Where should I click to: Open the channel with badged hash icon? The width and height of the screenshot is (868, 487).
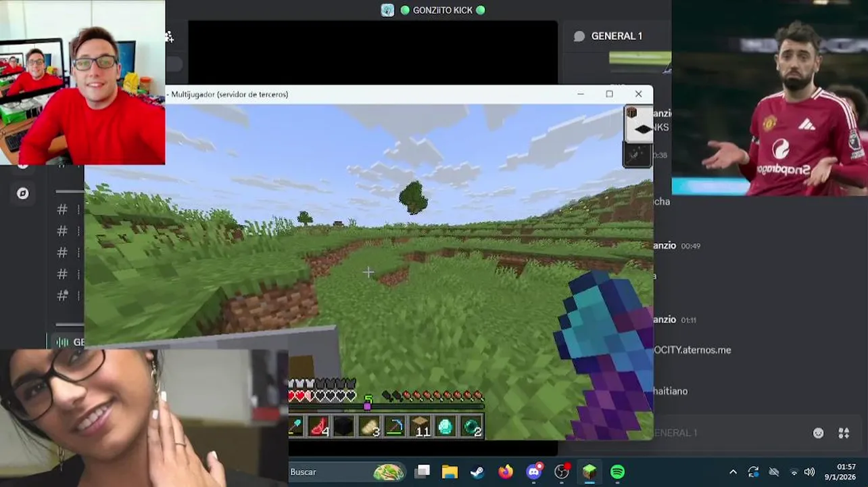click(x=62, y=296)
